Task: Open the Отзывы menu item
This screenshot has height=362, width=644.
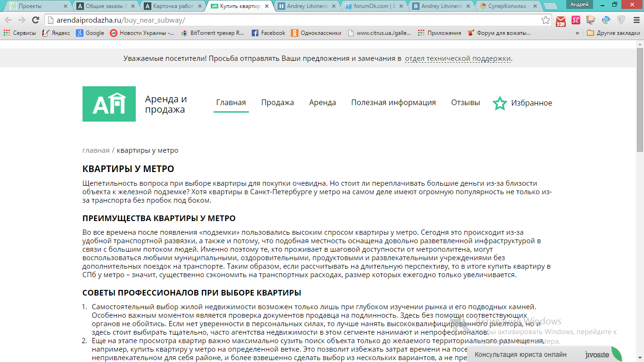Action: coord(466,103)
